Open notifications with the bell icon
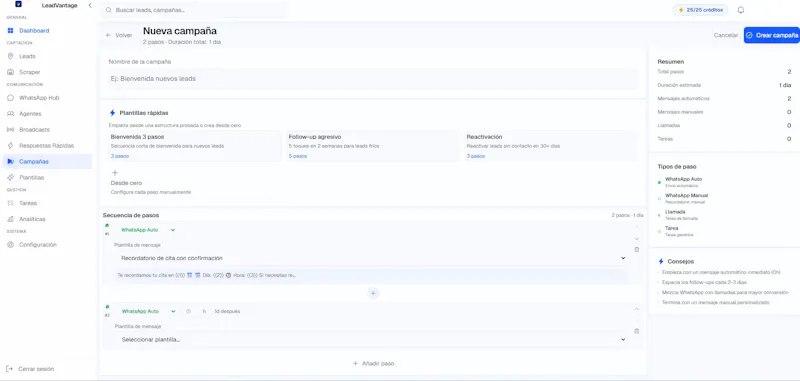Viewport: 800px width, 381px height. click(x=741, y=10)
